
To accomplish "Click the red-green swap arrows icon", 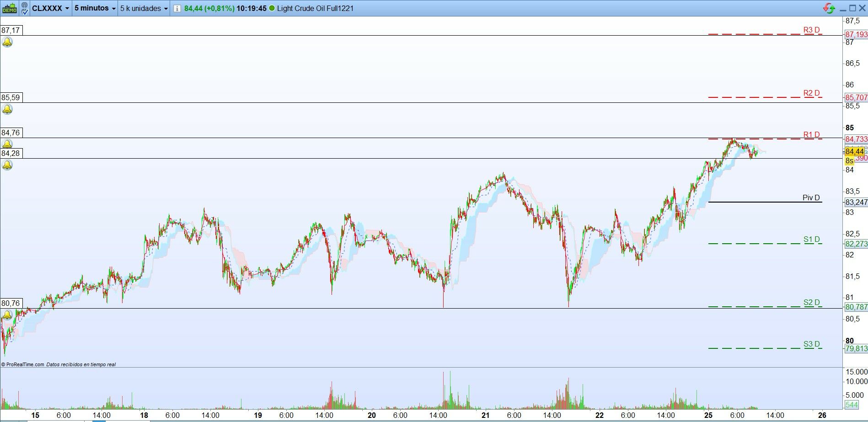I will 829,8.
